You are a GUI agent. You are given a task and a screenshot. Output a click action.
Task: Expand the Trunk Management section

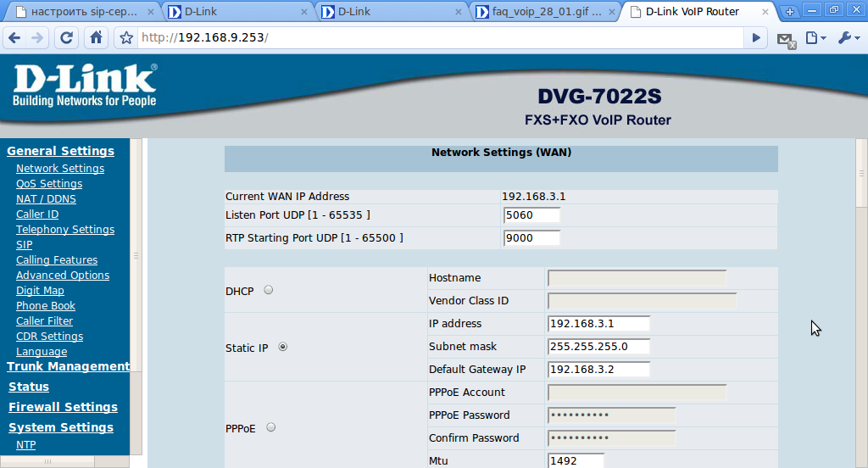coord(68,366)
